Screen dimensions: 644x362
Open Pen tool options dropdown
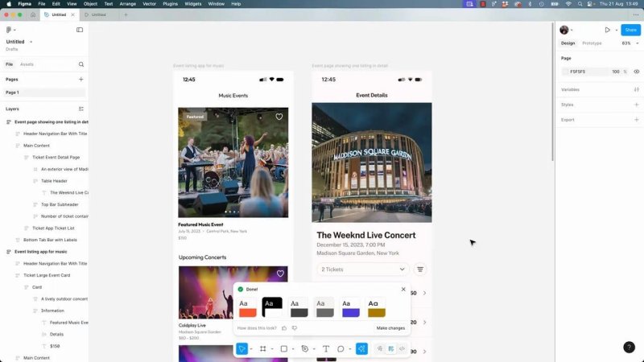point(314,349)
